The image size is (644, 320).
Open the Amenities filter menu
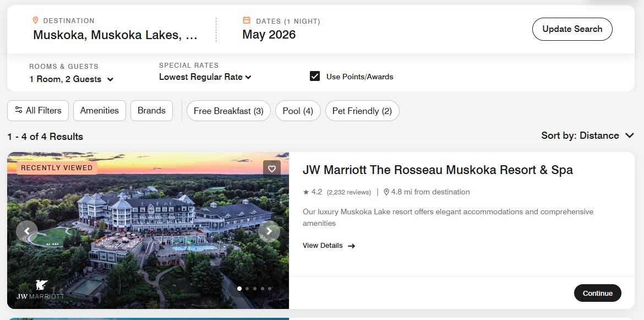click(x=100, y=111)
